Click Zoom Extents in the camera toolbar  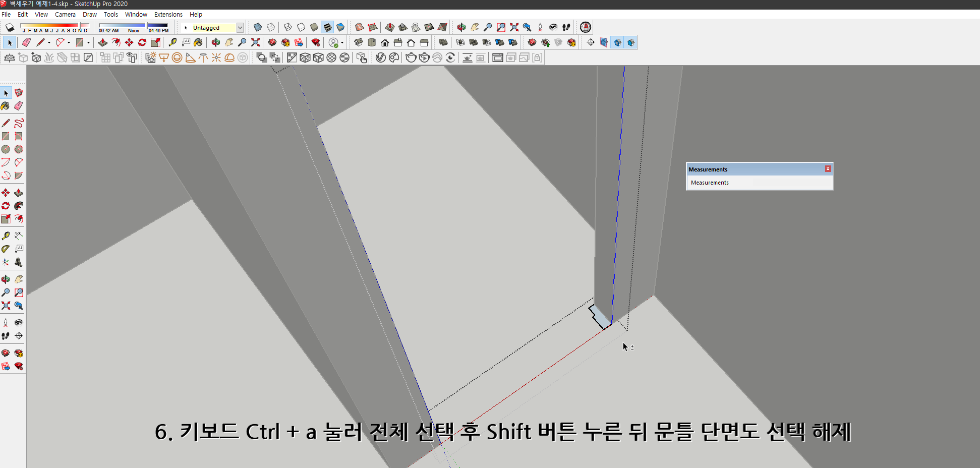[x=514, y=27]
